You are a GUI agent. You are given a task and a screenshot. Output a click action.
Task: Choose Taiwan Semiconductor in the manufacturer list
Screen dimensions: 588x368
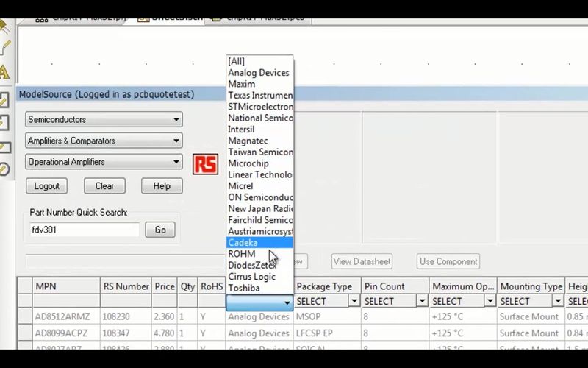tap(259, 152)
